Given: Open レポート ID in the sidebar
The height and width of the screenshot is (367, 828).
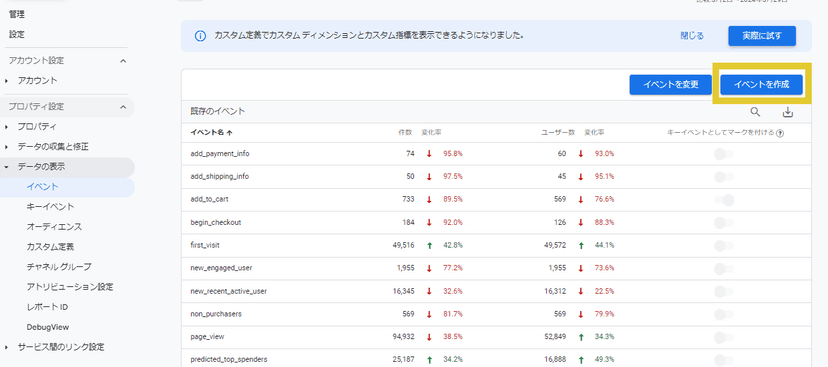Looking at the screenshot, I should point(47,307).
